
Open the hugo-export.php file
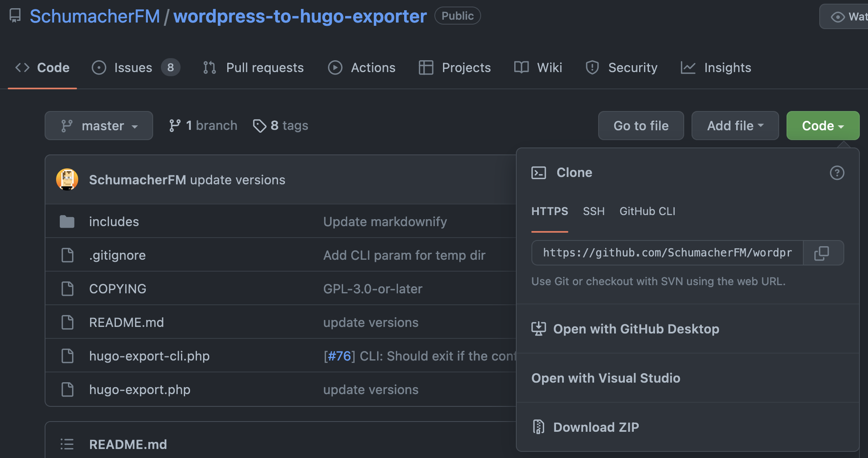tap(140, 390)
